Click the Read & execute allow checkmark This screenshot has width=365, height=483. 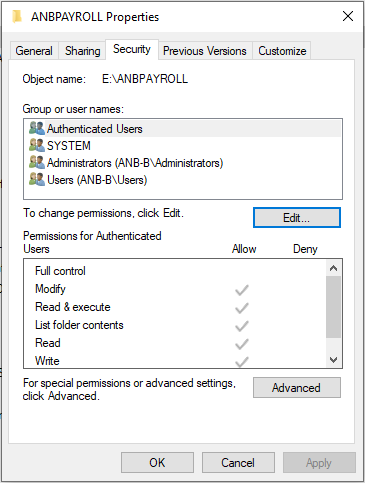[242, 308]
